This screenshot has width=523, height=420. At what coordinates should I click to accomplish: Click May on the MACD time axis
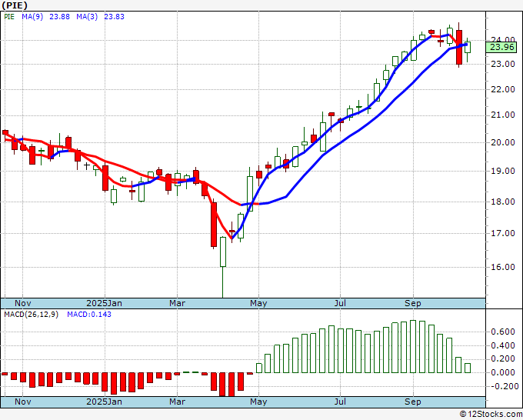(x=258, y=402)
